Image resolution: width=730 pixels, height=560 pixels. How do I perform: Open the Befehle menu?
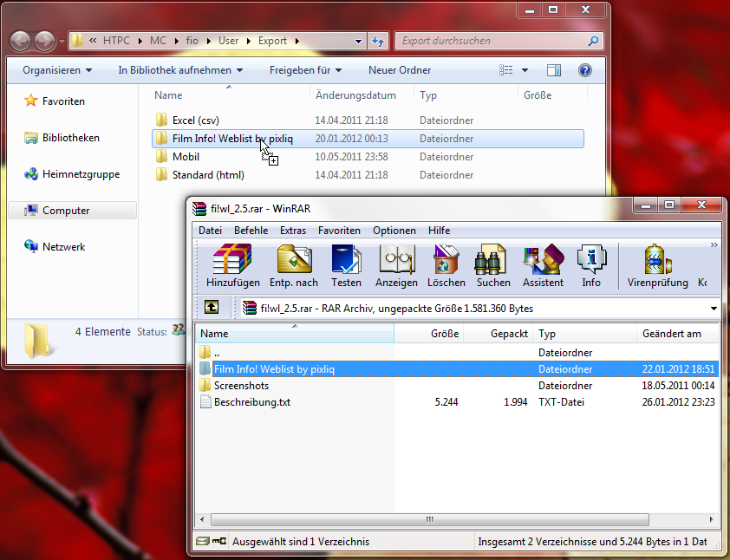(x=251, y=231)
